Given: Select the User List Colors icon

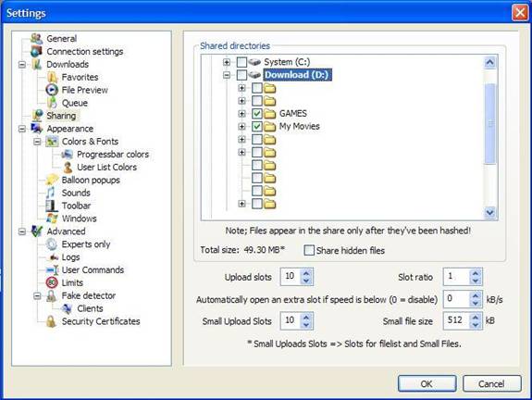Looking at the screenshot, I should pos(68,167).
